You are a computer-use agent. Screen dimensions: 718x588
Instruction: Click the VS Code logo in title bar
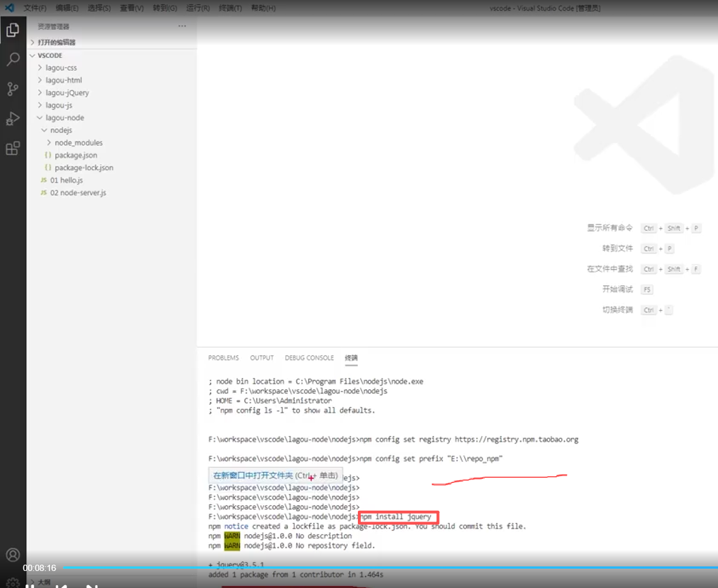(10, 8)
